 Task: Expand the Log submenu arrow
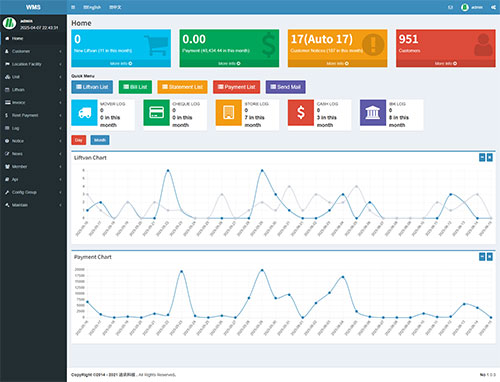point(60,128)
